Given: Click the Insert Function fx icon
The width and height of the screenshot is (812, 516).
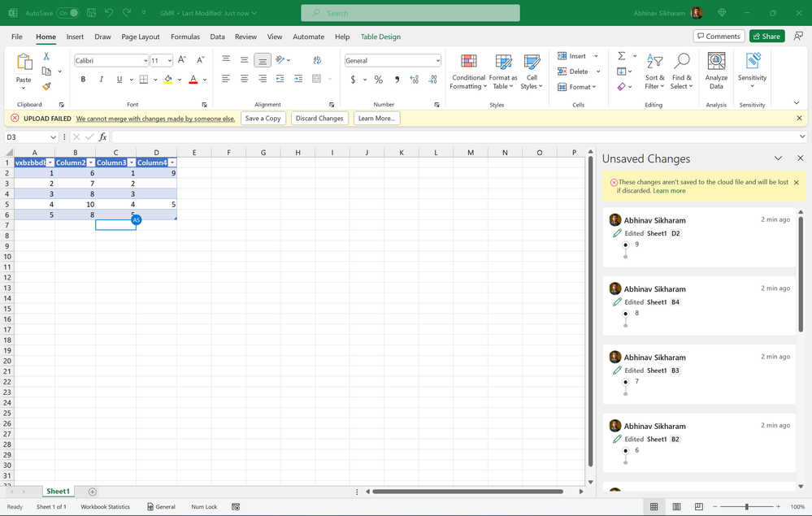Looking at the screenshot, I should tap(102, 137).
